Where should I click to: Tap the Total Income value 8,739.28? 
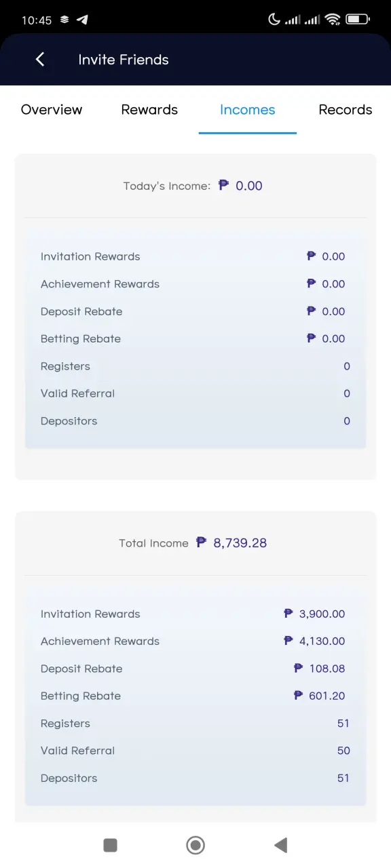231,542
